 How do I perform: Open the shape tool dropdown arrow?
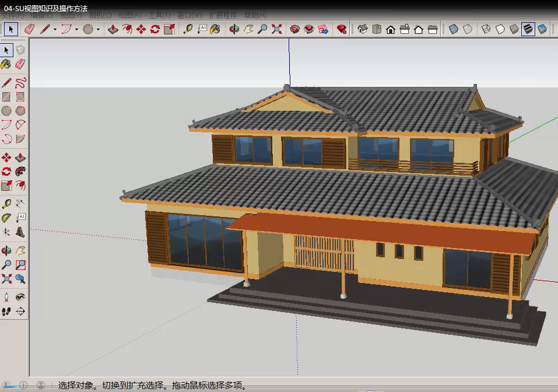[97, 29]
